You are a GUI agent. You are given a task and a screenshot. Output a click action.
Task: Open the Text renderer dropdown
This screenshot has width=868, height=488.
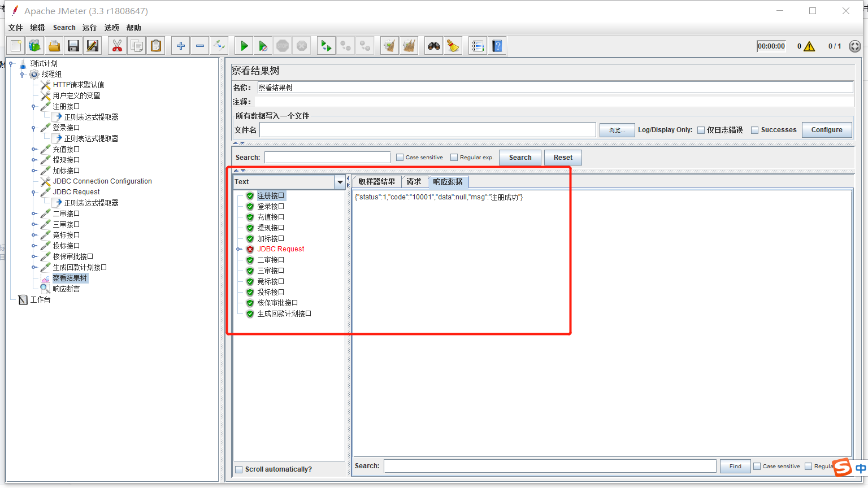point(340,182)
